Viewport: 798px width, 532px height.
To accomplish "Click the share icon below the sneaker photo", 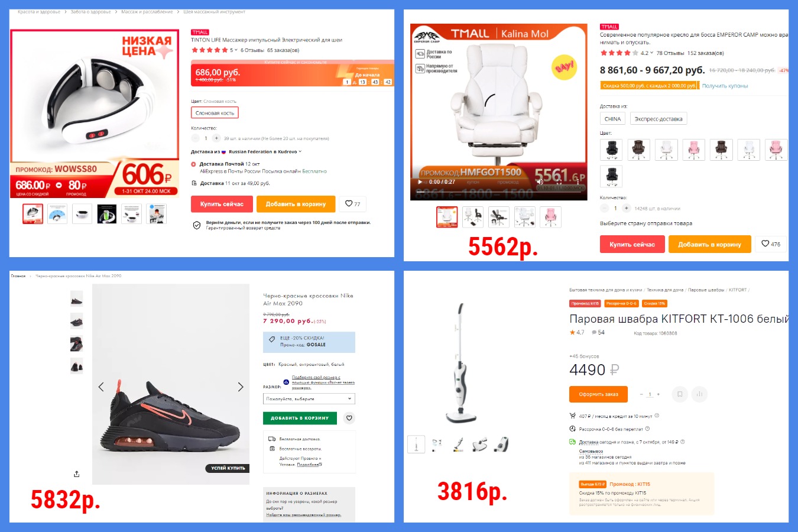I will (77, 474).
